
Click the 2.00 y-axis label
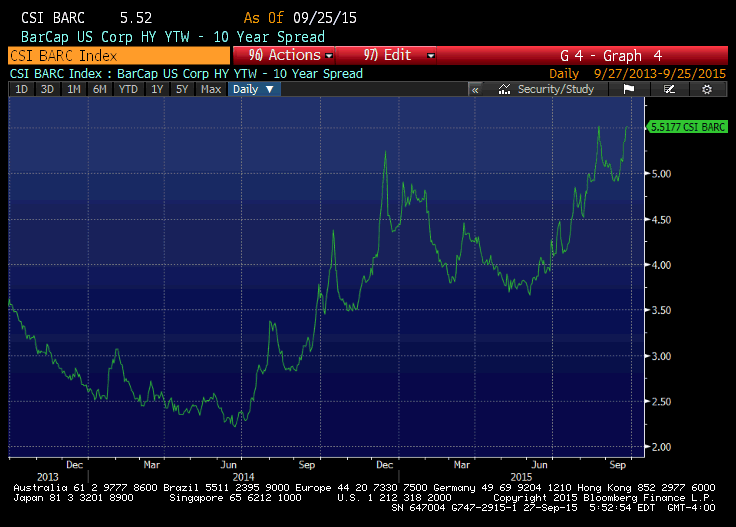pos(661,447)
